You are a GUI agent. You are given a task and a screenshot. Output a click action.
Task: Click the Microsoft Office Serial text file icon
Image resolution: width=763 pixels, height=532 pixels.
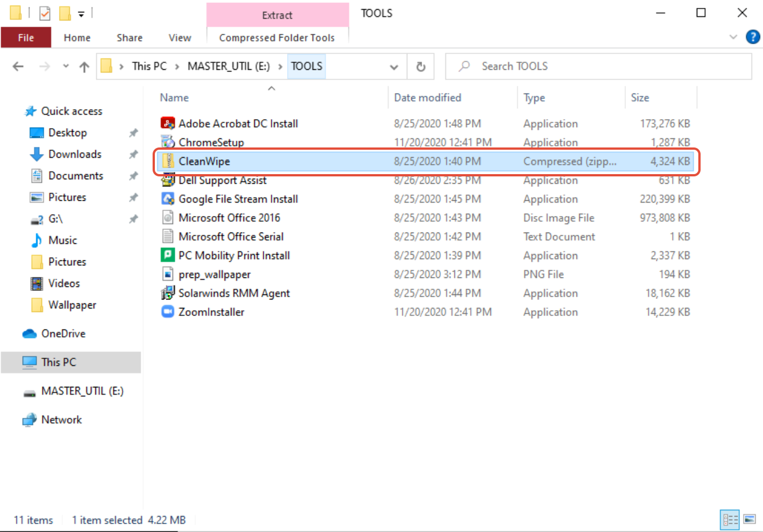click(167, 237)
